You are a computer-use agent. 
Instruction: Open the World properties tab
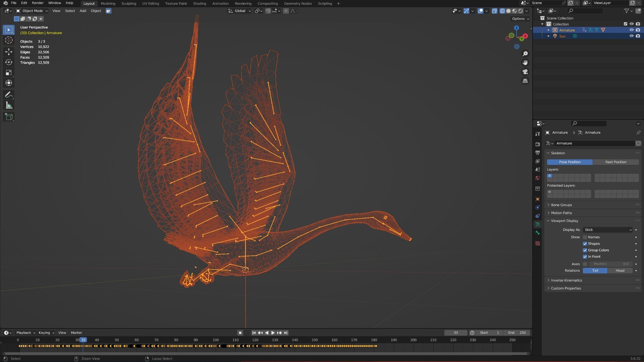tap(538, 178)
